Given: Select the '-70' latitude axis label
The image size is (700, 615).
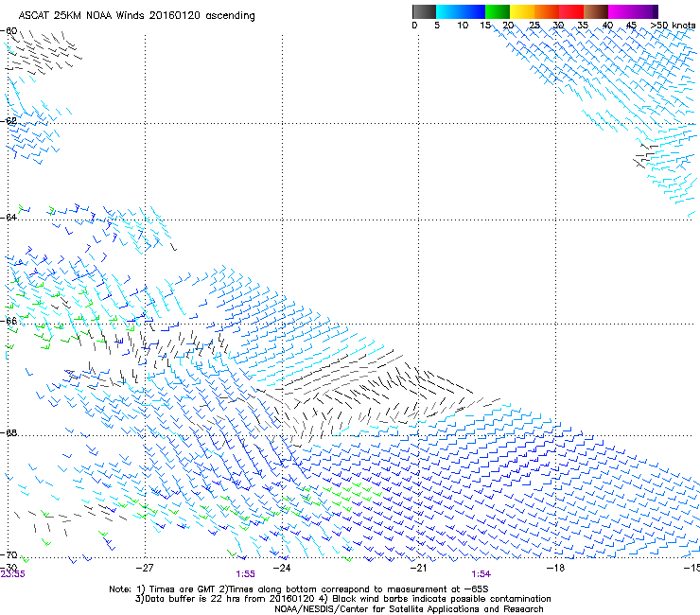Looking at the screenshot, I should pyautogui.click(x=9, y=554).
